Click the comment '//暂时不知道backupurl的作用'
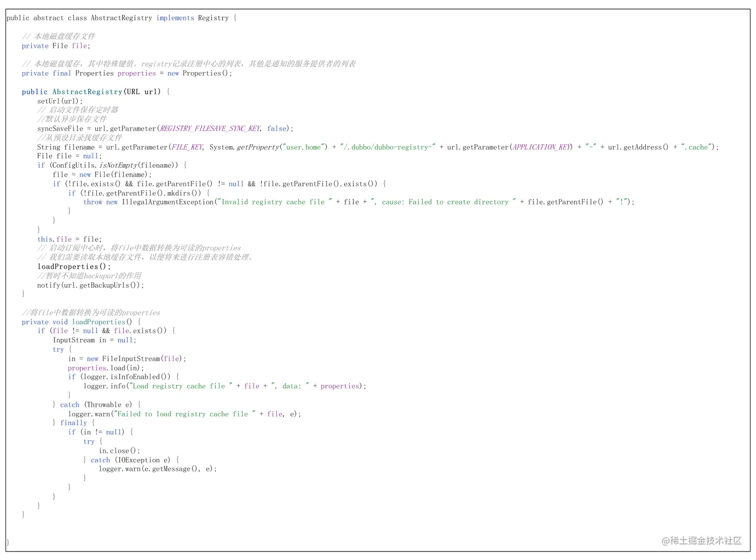The image size is (756, 560). point(89,276)
